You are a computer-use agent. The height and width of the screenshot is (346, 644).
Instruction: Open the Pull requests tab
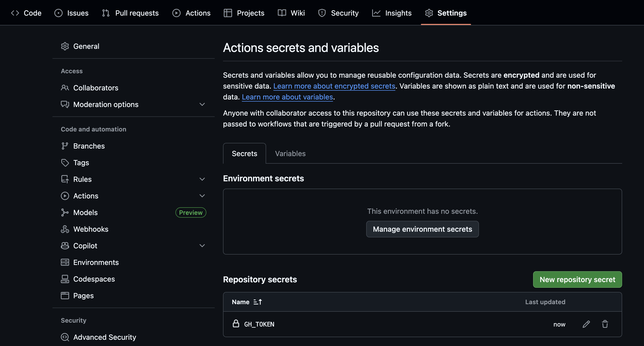[x=130, y=13]
